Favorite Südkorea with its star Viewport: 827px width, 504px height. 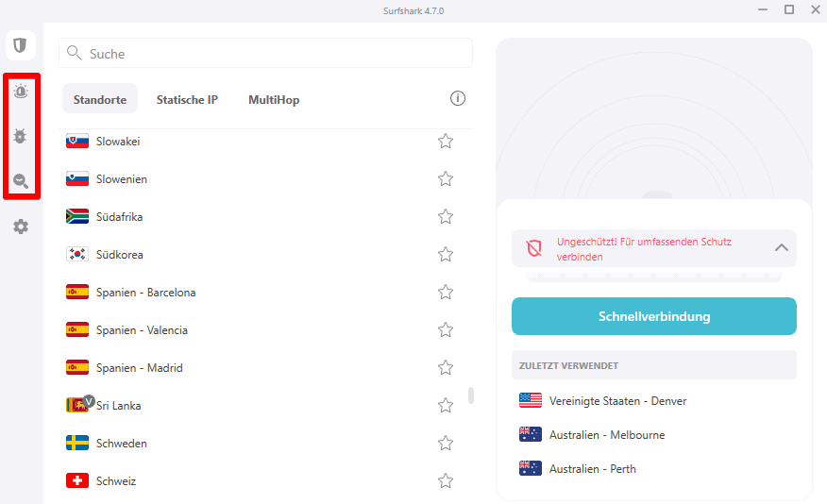[446, 255]
